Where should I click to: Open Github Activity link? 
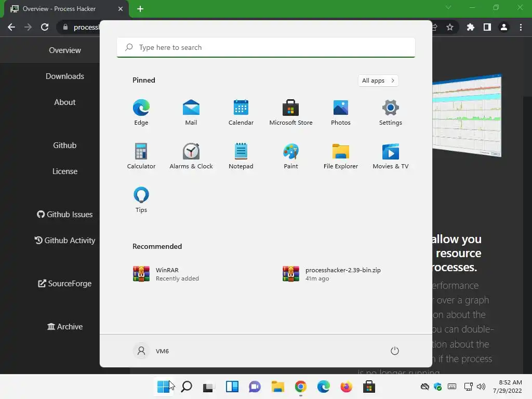pos(65,241)
